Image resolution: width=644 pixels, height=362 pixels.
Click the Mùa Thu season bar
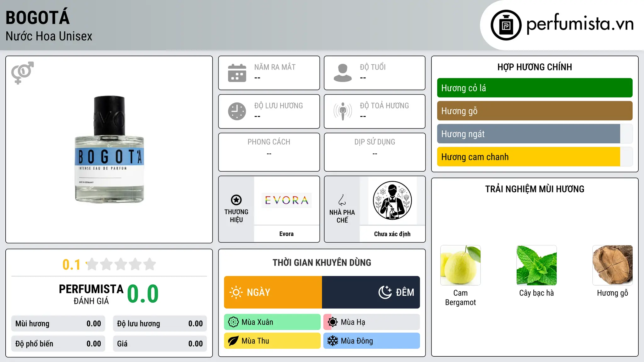[272, 341]
